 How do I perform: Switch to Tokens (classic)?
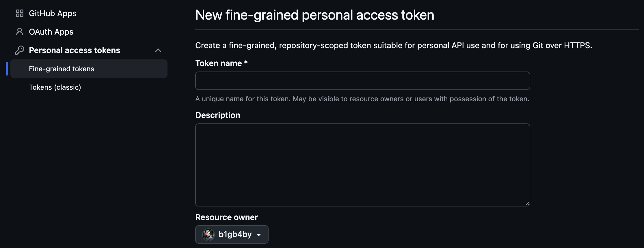click(55, 87)
